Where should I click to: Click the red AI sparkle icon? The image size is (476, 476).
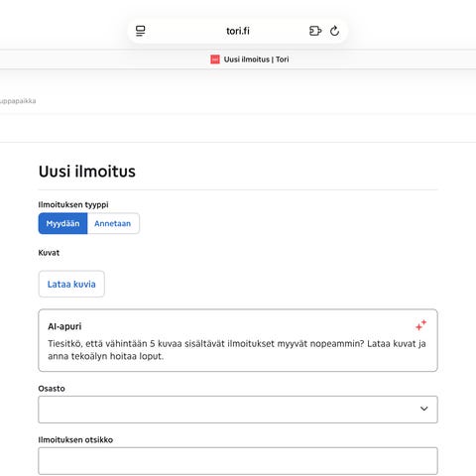click(420, 325)
